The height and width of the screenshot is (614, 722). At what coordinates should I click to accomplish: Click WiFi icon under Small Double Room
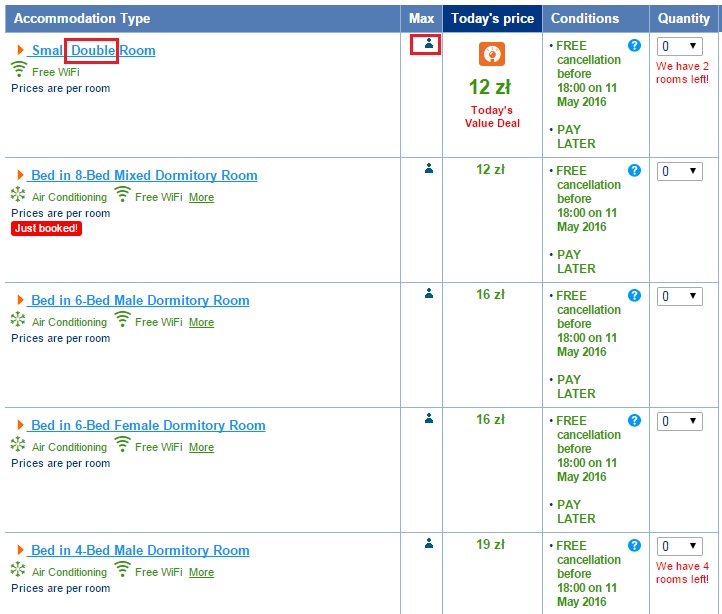[x=18, y=69]
